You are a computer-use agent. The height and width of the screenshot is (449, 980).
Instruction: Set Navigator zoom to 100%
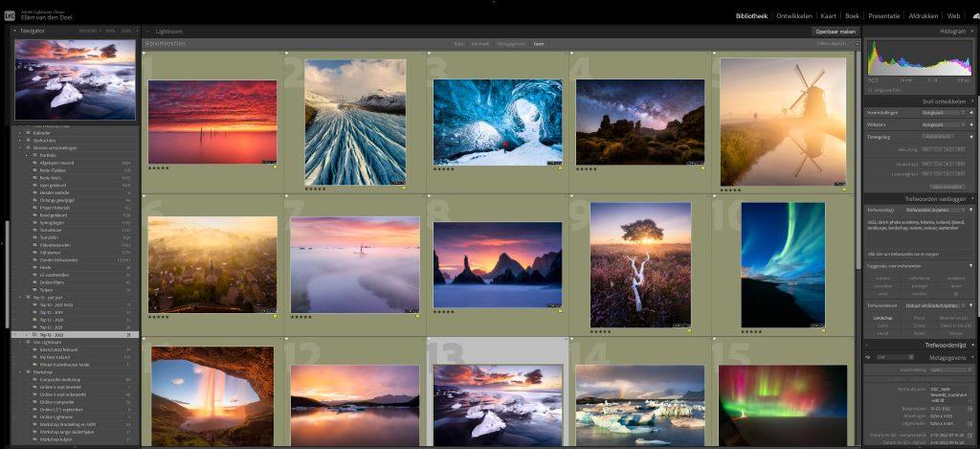pos(110,31)
